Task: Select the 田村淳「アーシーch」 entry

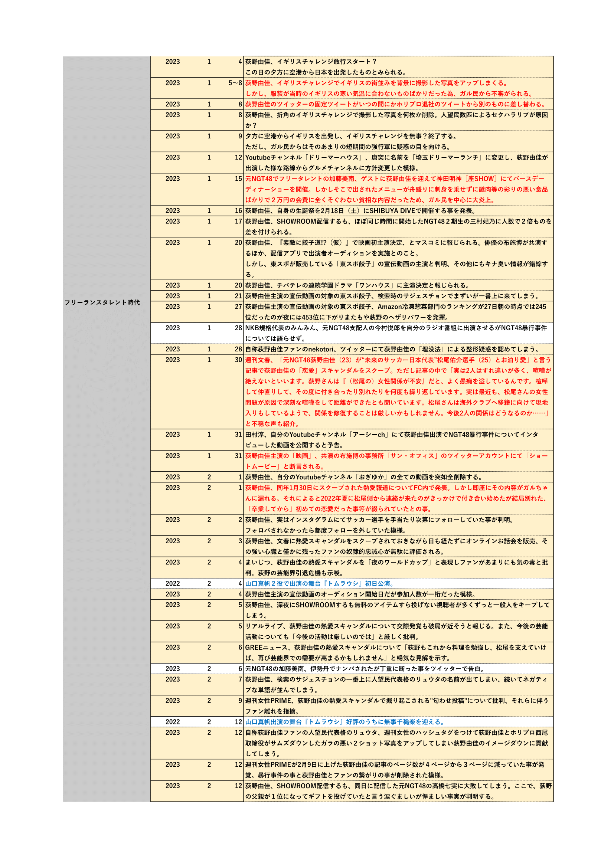Action: click(x=398, y=440)
